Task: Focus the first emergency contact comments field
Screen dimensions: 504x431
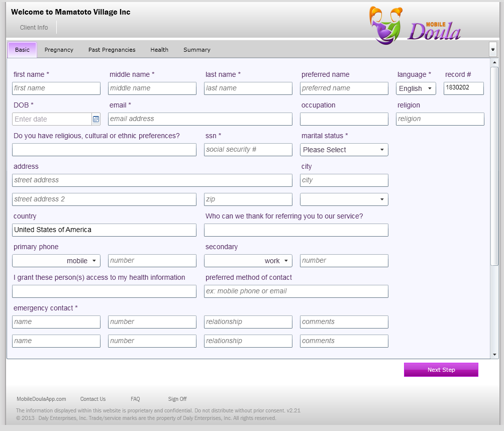Action: coord(344,322)
